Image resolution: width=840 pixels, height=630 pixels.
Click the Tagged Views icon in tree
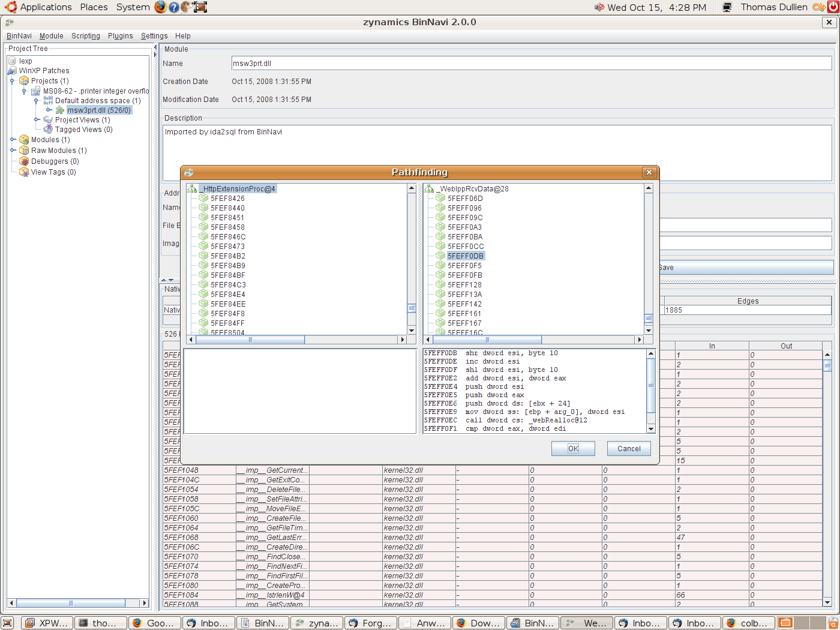coord(48,130)
